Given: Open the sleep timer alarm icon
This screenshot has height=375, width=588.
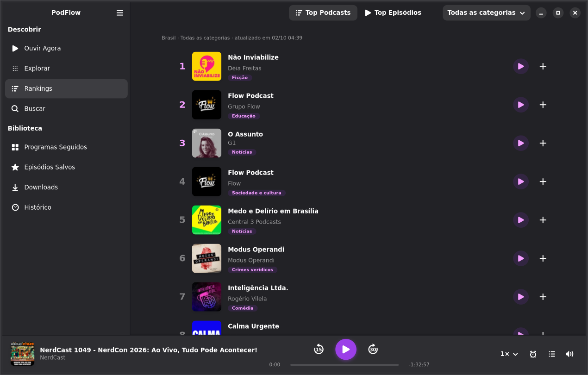Looking at the screenshot, I should point(533,354).
